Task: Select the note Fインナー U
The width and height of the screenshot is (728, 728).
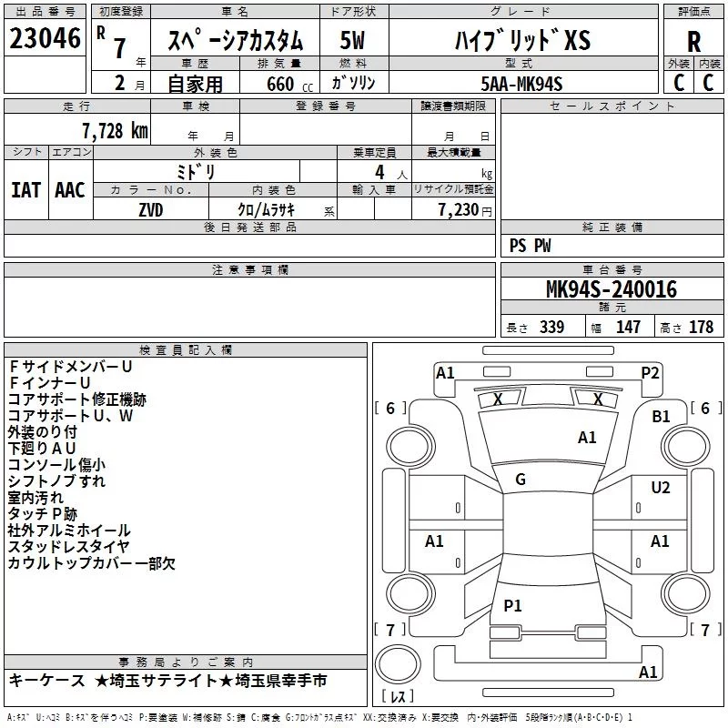Action: (x=50, y=383)
